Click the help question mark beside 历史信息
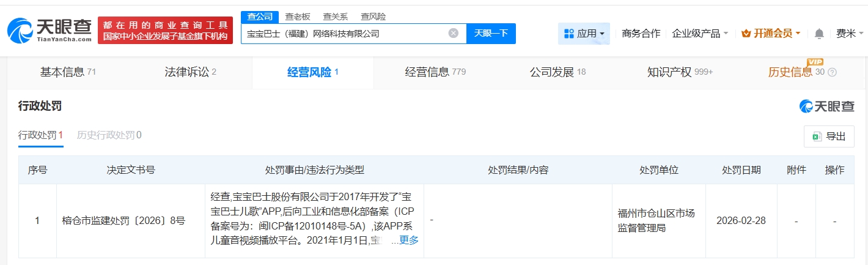Screen dimensions: 868x265 [x=832, y=72]
